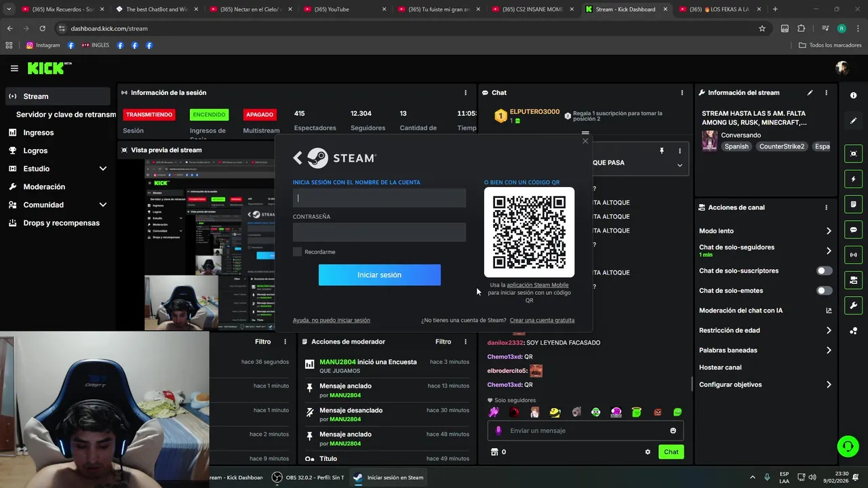Click ELPUTERO3000 top gifter name

coord(534,112)
